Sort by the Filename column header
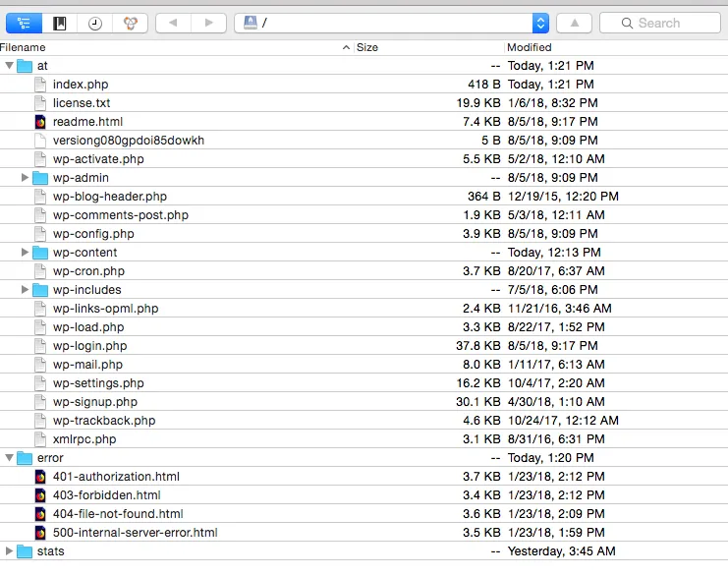Viewport: 728px width, 577px height. point(176,47)
